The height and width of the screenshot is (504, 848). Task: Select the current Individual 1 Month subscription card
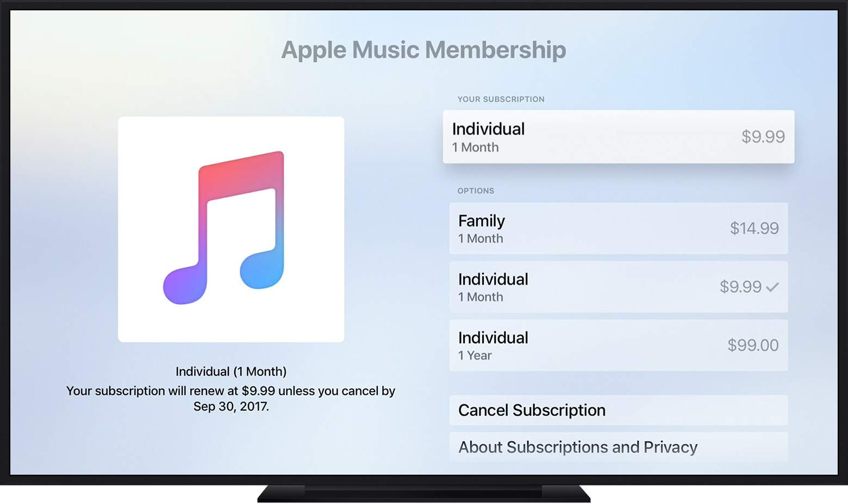coord(619,137)
